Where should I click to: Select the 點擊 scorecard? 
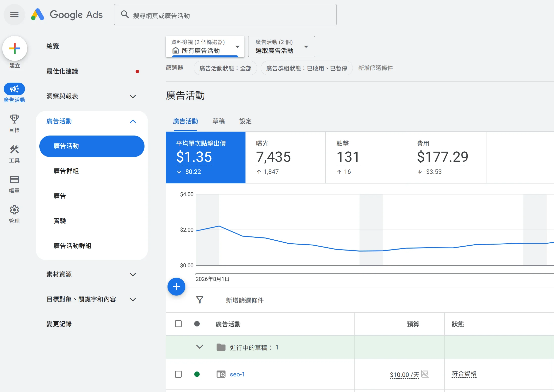366,158
